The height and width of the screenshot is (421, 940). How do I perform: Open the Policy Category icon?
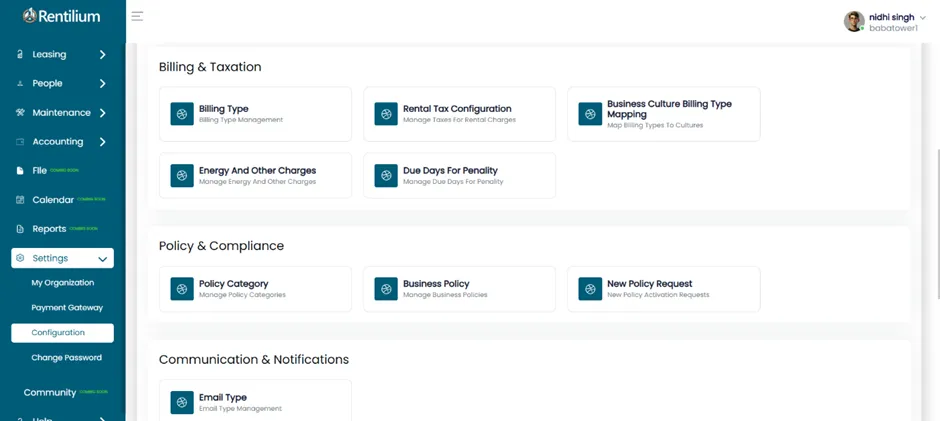click(x=182, y=289)
